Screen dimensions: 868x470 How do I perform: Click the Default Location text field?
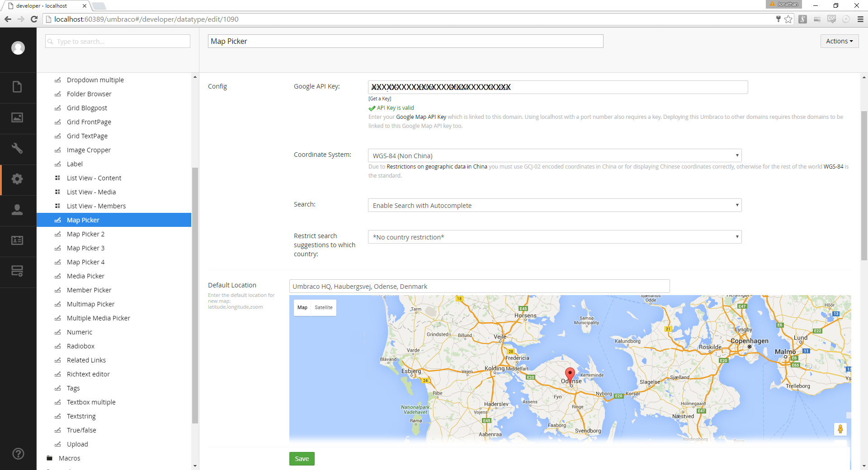479,287
